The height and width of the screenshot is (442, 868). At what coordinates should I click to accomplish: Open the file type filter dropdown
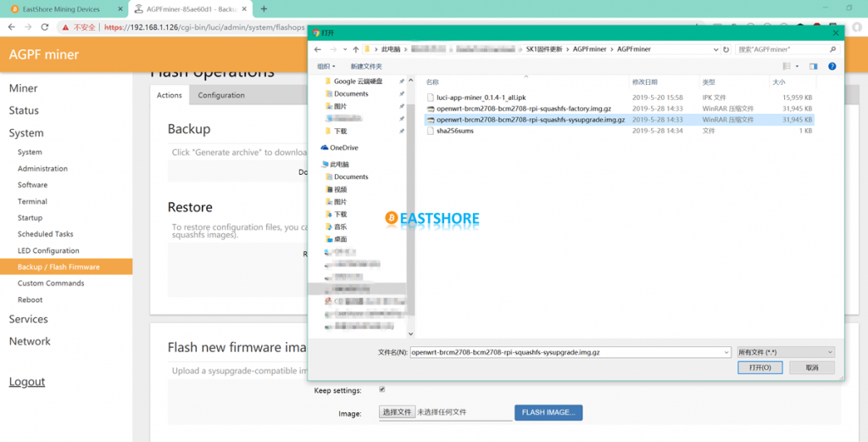tap(786, 352)
